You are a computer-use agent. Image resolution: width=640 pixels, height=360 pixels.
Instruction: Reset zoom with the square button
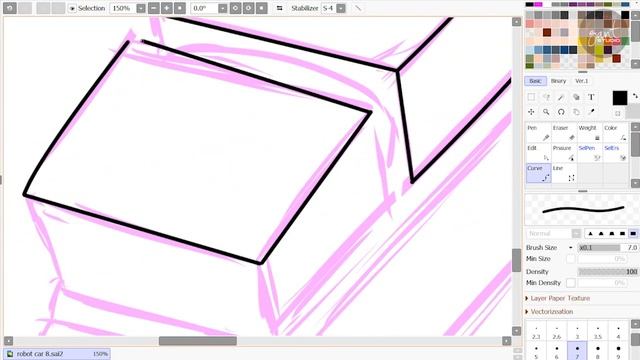[180, 8]
